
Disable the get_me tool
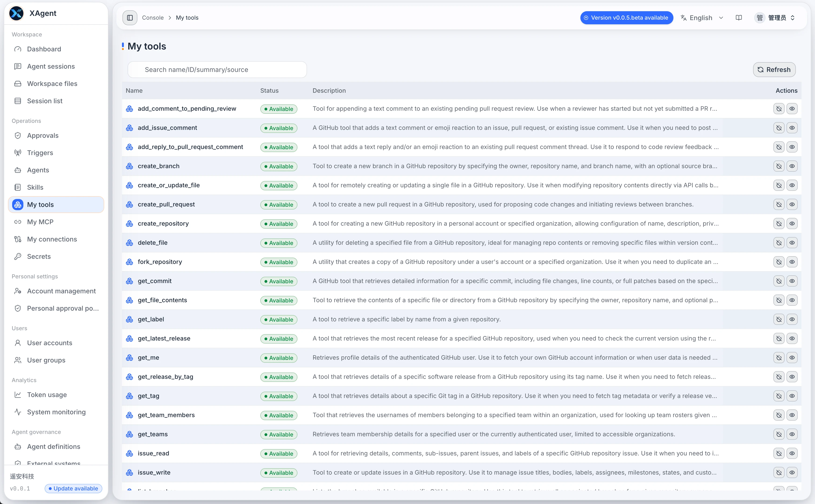point(779,358)
